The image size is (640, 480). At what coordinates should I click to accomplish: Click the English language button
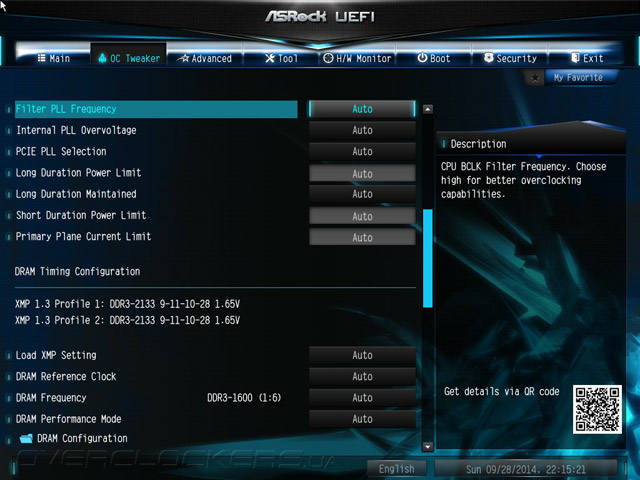(x=396, y=469)
